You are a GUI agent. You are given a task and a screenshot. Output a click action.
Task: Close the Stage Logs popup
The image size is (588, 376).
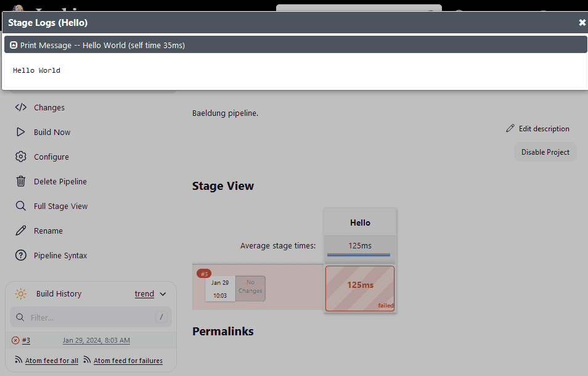pos(582,23)
